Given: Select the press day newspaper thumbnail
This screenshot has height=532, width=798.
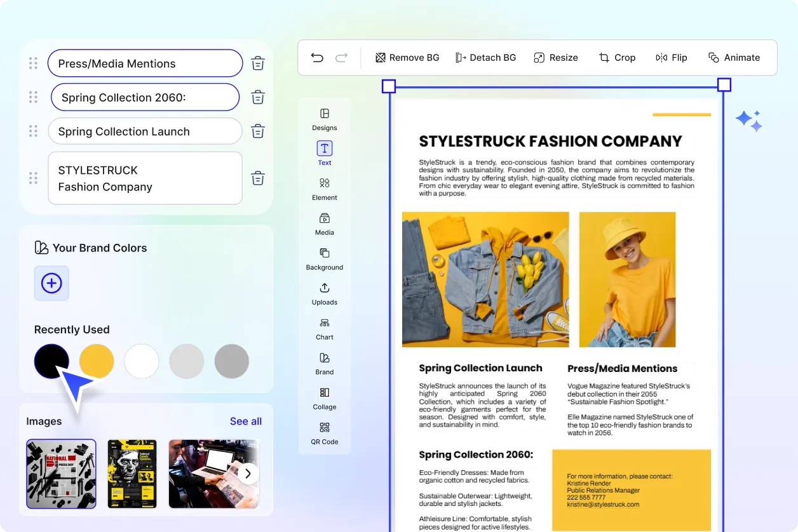Looking at the screenshot, I should pyautogui.click(x=61, y=474).
